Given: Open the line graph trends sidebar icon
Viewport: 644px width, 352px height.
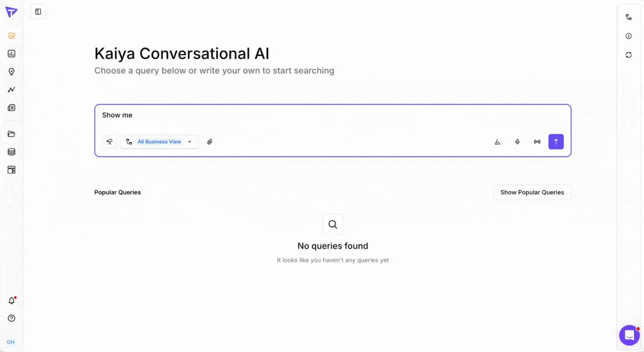Looking at the screenshot, I should [12, 89].
